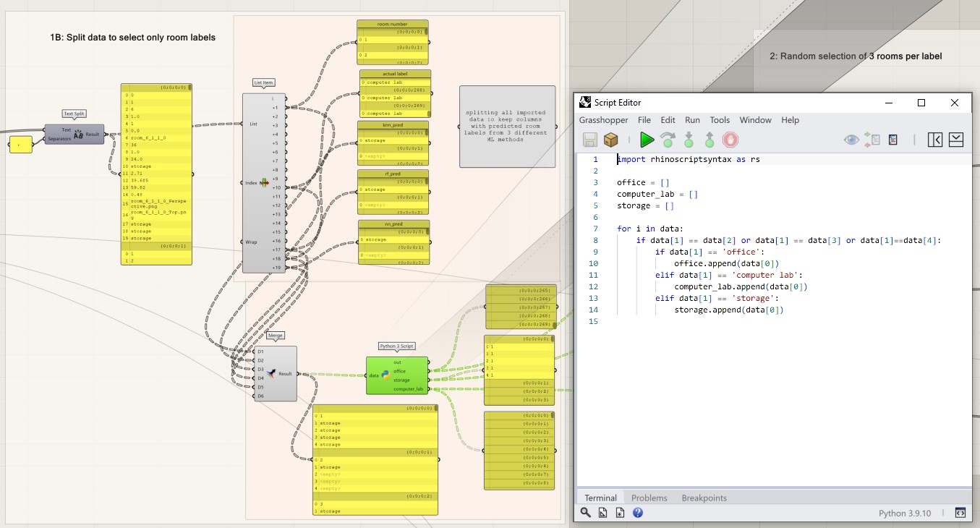Expand the Wrap input on the List Item component
The width and height of the screenshot is (980, 528).
[252, 243]
